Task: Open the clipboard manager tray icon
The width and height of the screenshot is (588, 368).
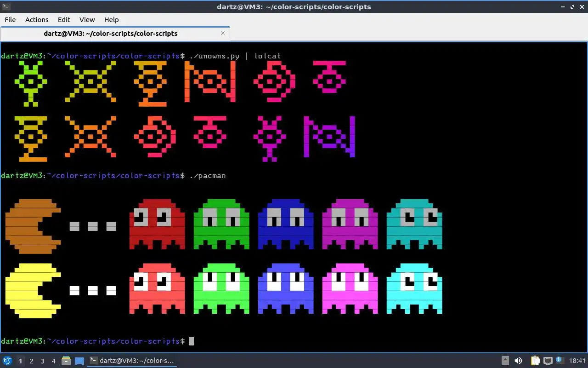Action: coord(535,361)
